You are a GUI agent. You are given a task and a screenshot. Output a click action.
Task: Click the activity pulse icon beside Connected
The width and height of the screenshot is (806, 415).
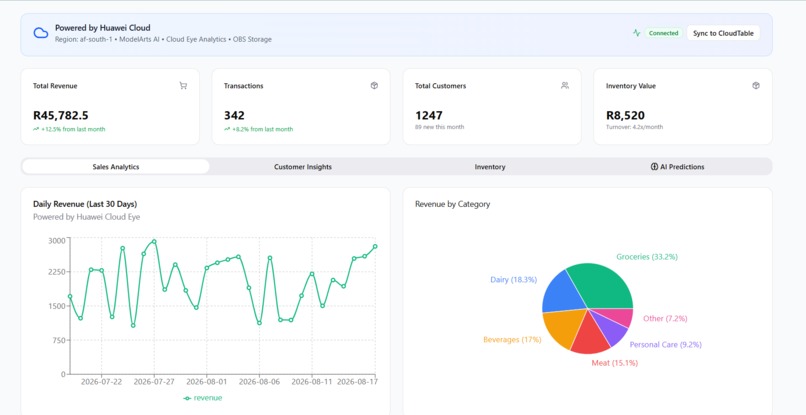pos(636,33)
